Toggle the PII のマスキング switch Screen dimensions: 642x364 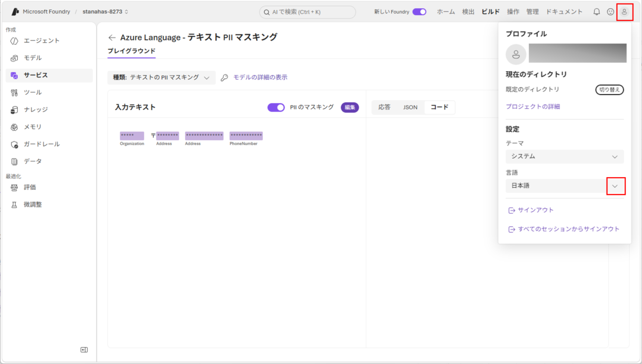276,108
